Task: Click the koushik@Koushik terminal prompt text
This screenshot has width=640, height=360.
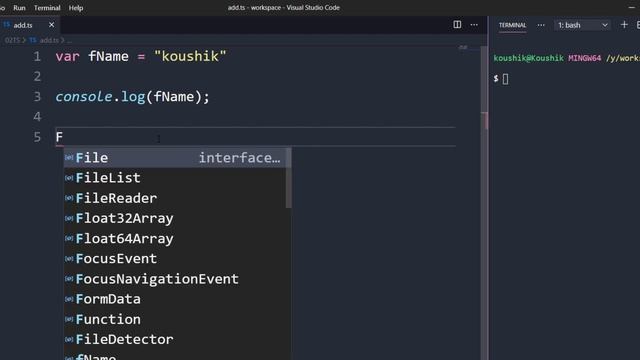Action: point(529,58)
